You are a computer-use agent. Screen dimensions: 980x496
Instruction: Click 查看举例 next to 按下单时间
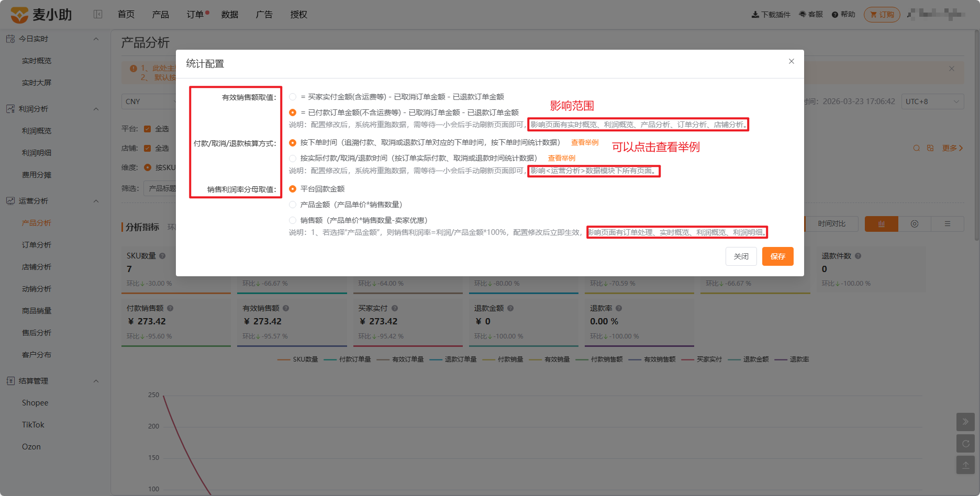(585, 142)
